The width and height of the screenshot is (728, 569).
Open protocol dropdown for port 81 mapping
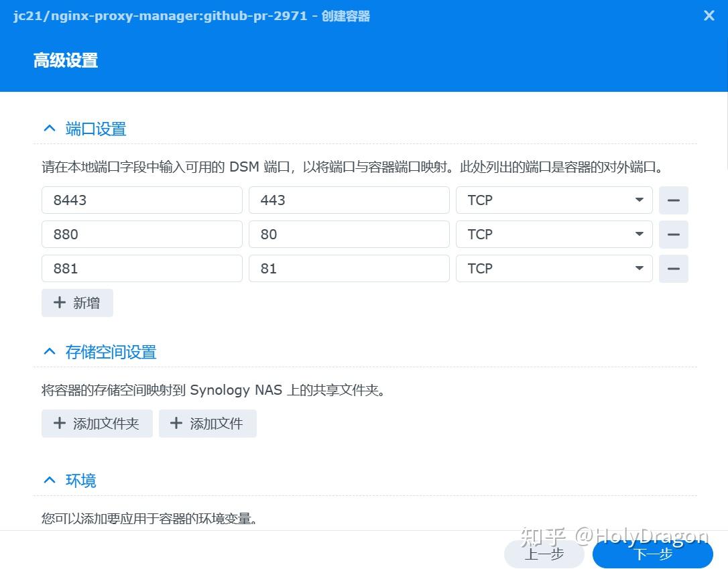click(638, 268)
